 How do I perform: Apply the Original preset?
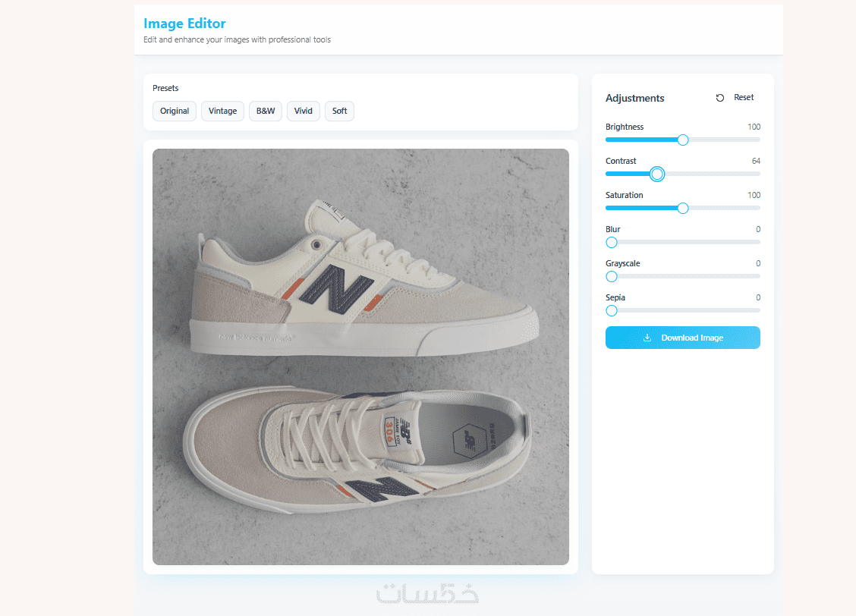[175, 111]
